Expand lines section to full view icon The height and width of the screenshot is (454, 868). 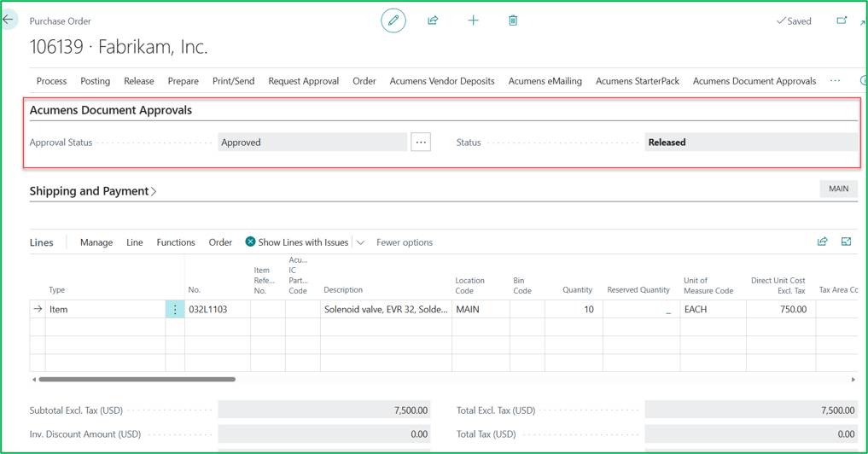pyautogui.click(x=846, y=242)
